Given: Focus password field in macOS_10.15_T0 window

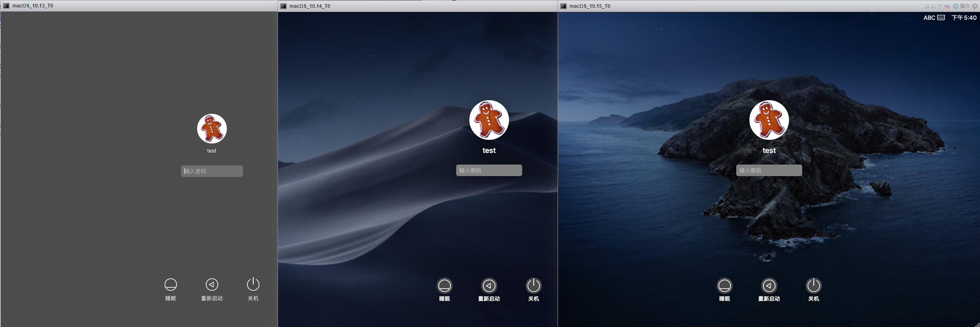Looking at the screenshot, I should (x=769, y=170).
